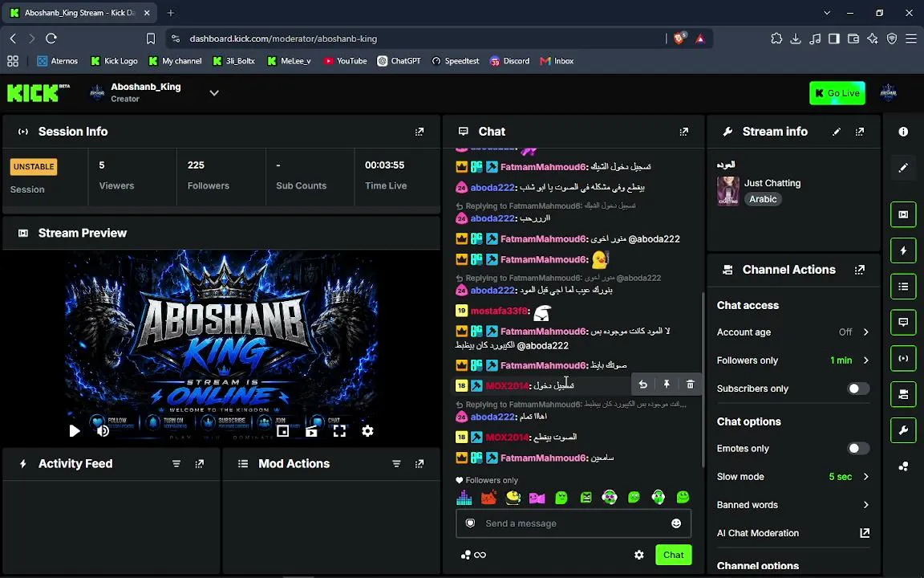Open Account age settings chevron
The image size is (924, 578).
pyautogui.click(x=865, y=332)
